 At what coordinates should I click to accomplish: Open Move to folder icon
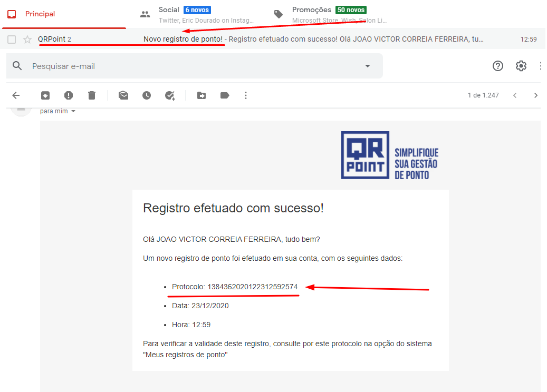tap(201, 95)
